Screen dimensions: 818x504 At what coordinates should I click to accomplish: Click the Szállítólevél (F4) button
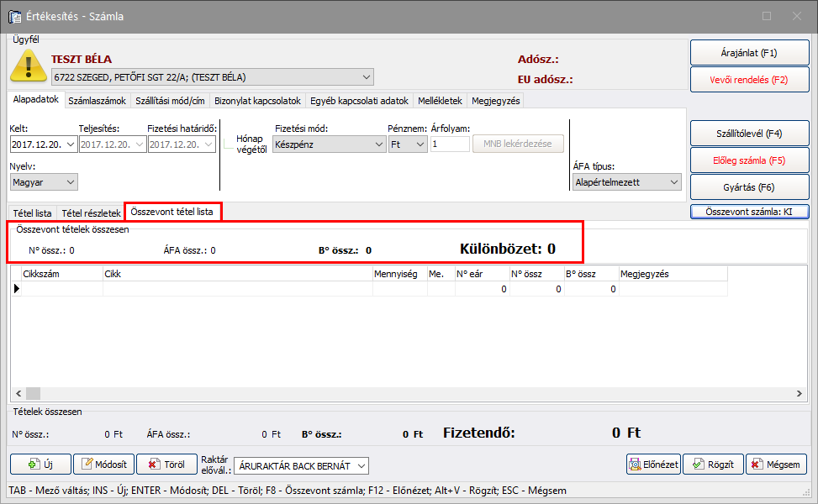coord(749,134)
